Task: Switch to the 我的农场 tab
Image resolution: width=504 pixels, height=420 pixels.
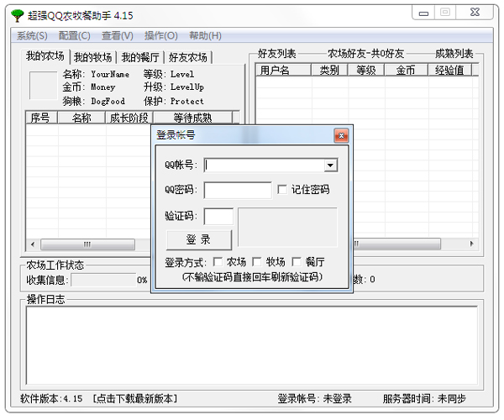Action: click(x=45, y=56)
